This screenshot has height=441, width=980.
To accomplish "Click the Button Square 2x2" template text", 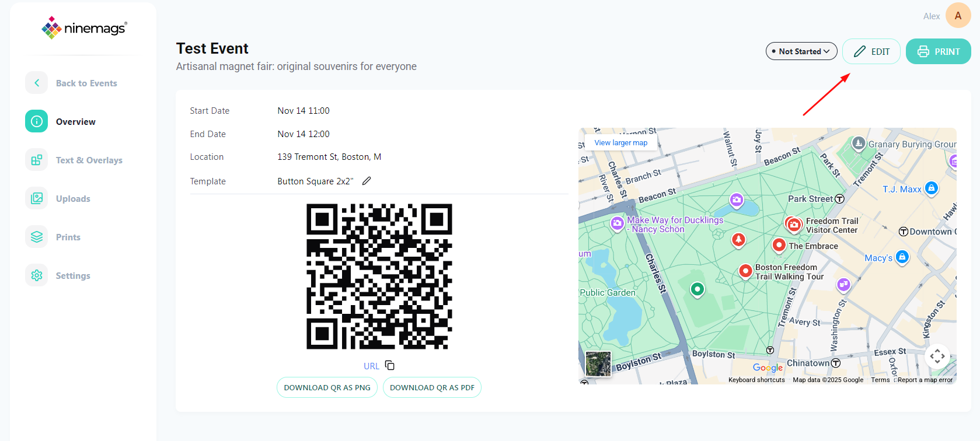I will pos(315,181).
